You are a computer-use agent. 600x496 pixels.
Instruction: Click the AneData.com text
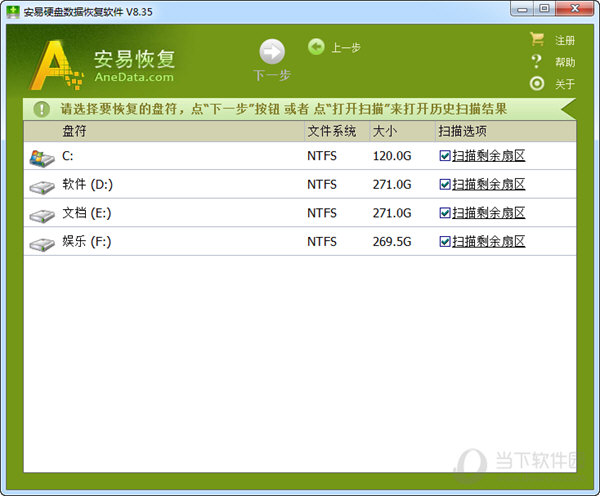click(134, 77)
